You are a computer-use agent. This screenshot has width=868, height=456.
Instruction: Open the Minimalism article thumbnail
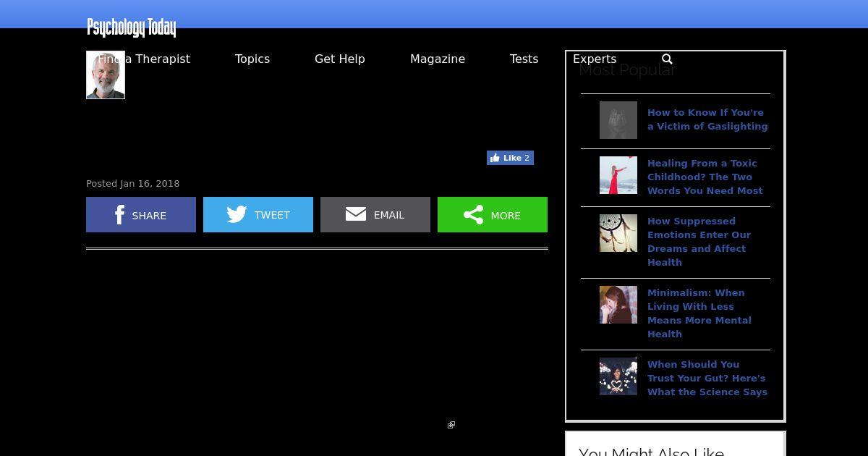point(618,305)
